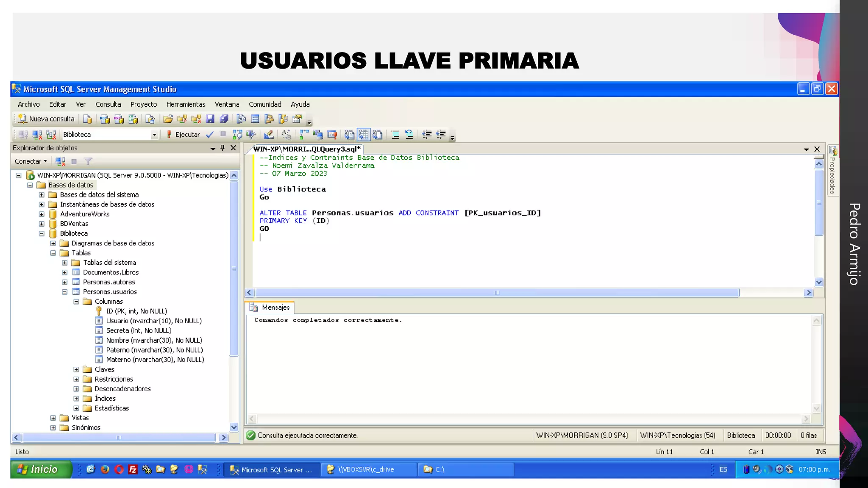Viewport: 868px width, 488px height.
Task: Click the Disconnect icon beside Conectar
Action: 60,161
